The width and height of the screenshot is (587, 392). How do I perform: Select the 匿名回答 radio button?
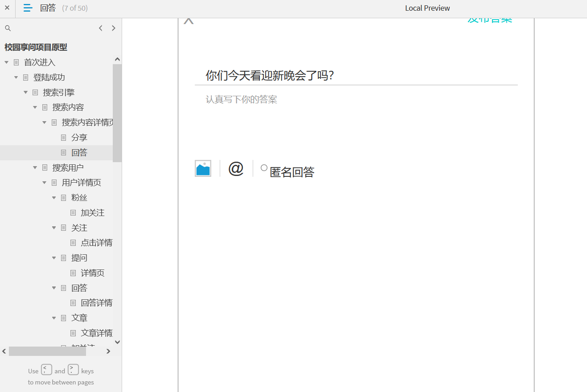[264, 168]
